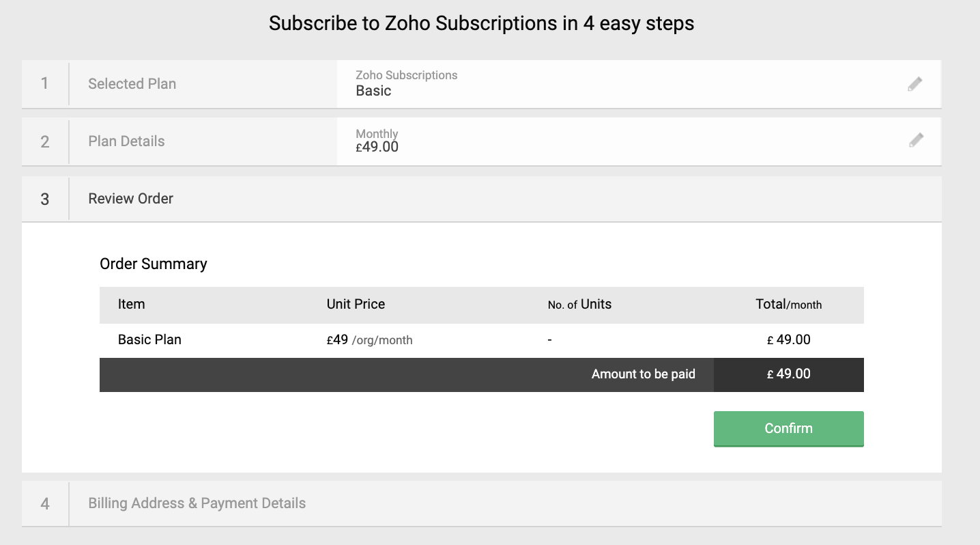
Task: Click step number 4 badge
Action: 45,504
